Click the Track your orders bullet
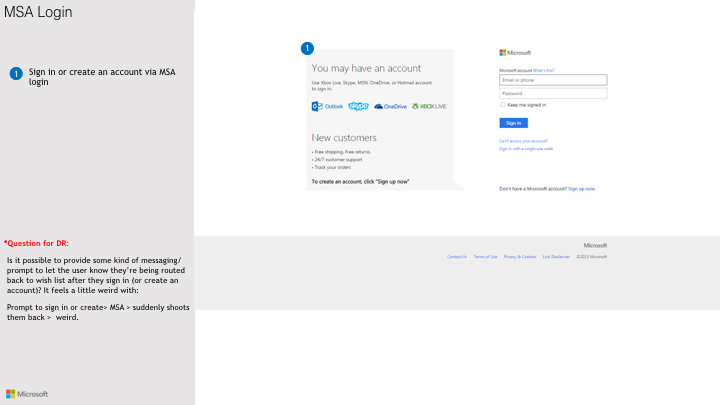720x405 pixels. 331,168
